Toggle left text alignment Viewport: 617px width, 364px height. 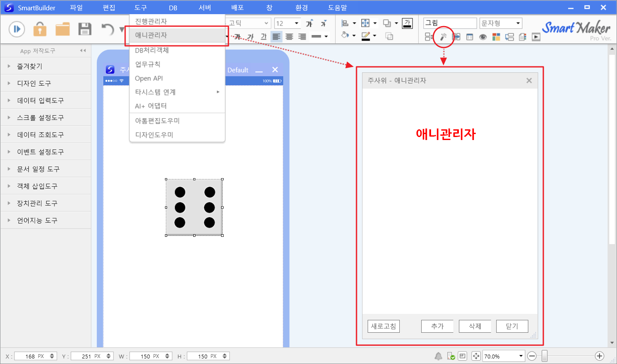click(x=276, y=36)
